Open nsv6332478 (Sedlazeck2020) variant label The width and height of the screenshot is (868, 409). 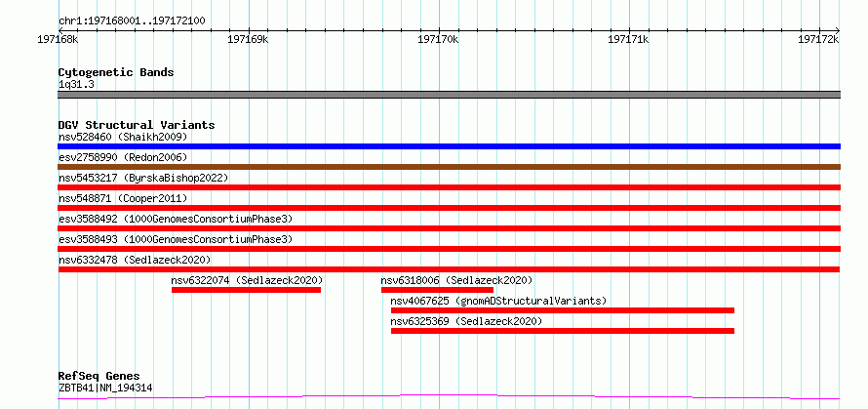135,260
